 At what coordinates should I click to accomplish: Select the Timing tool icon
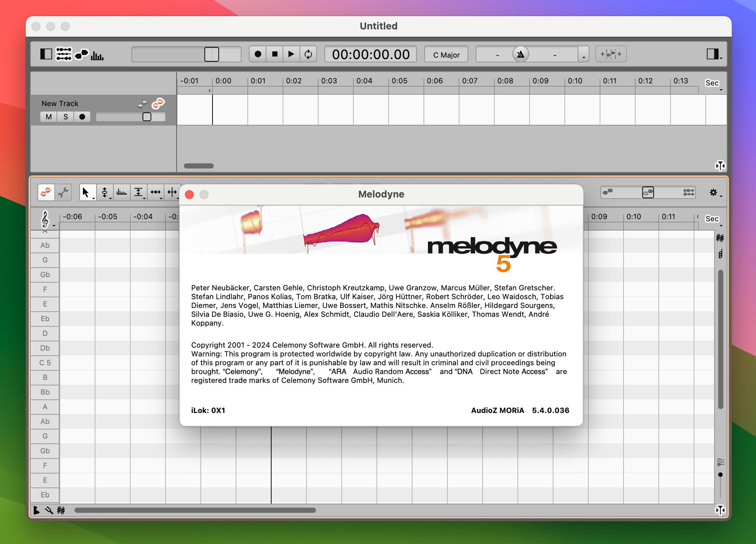tap(156, 192)
